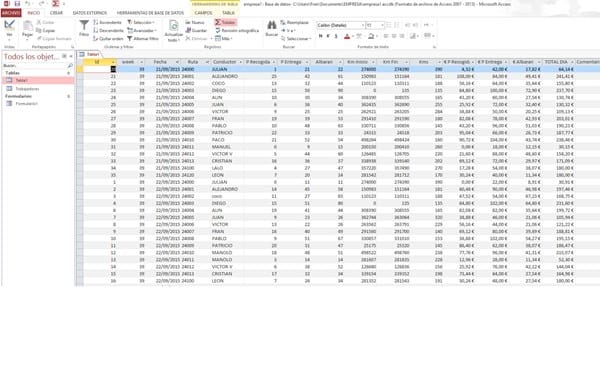This screenshot has height=391, width=600.
Task: Open Formulario1 in navigation pane
Action: point(38,104)
